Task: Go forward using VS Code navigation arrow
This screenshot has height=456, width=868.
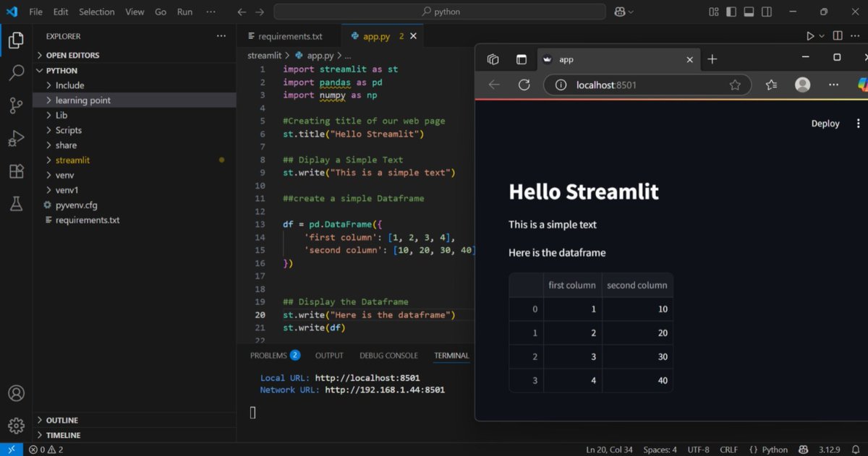Action: [260, 12]
